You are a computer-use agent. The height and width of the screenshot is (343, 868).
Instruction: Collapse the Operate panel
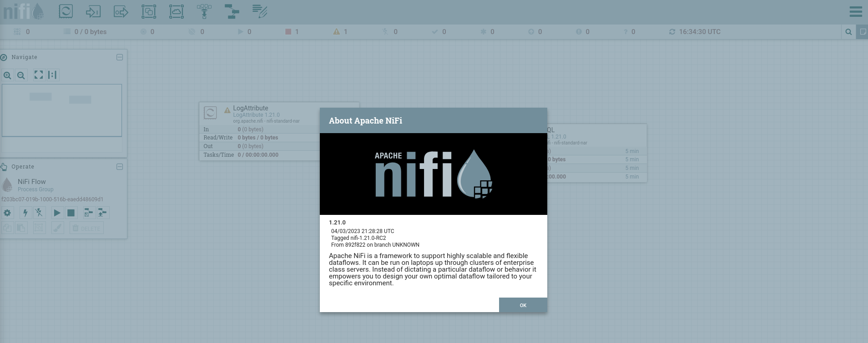(x=120, y=167)
